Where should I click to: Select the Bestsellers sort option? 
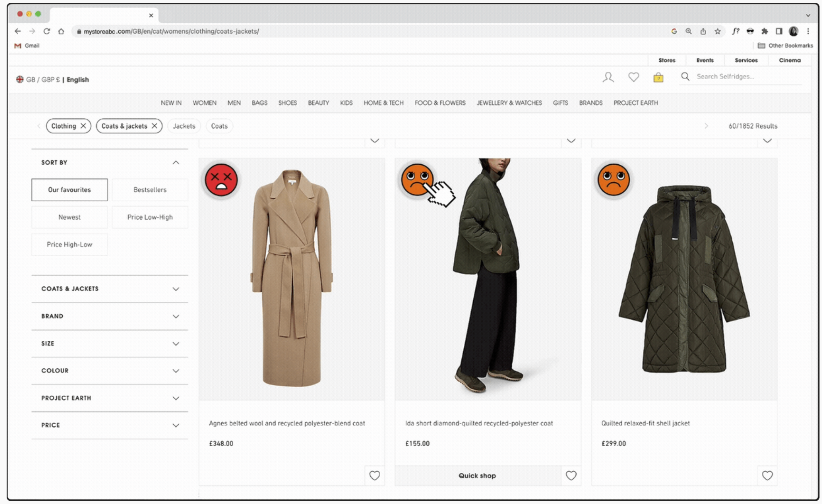click(150, 190)
